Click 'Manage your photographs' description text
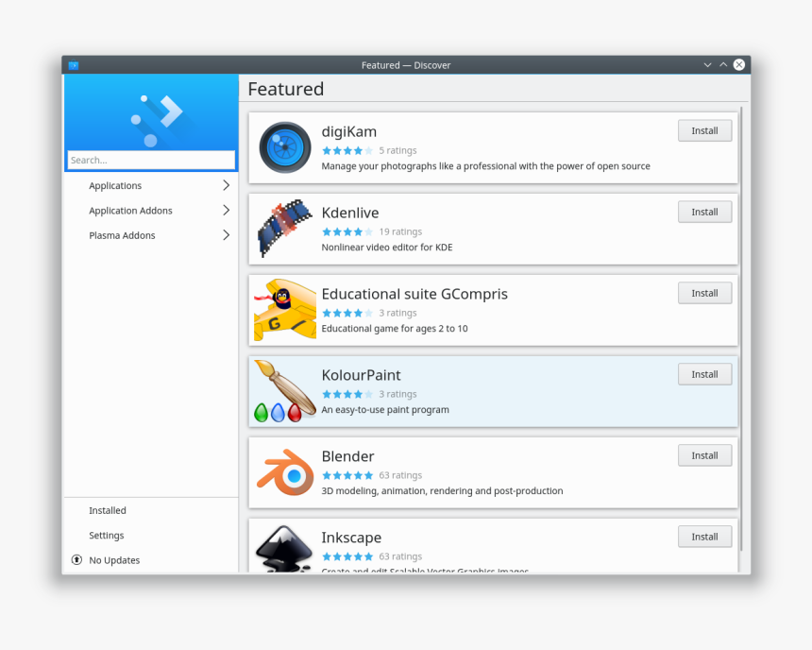This screenshot has height=650, width=812. click(x=485, y=166)
